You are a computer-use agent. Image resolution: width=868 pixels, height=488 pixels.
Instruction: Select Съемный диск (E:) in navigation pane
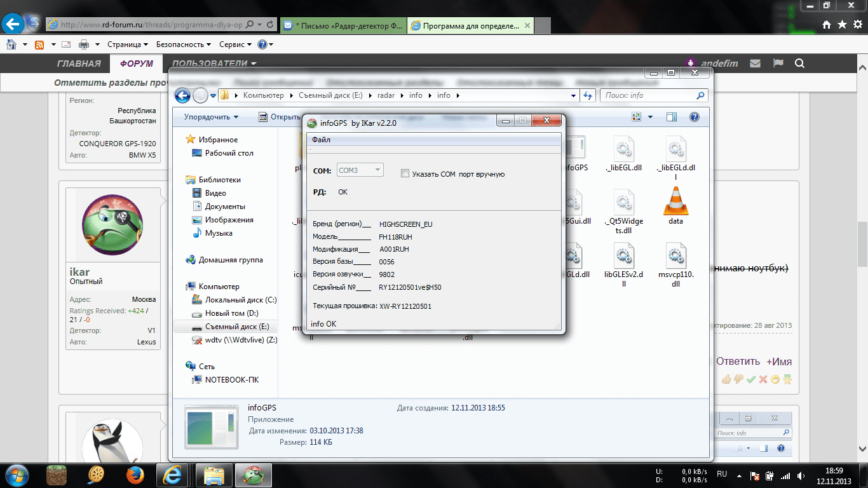coord(237,327)
